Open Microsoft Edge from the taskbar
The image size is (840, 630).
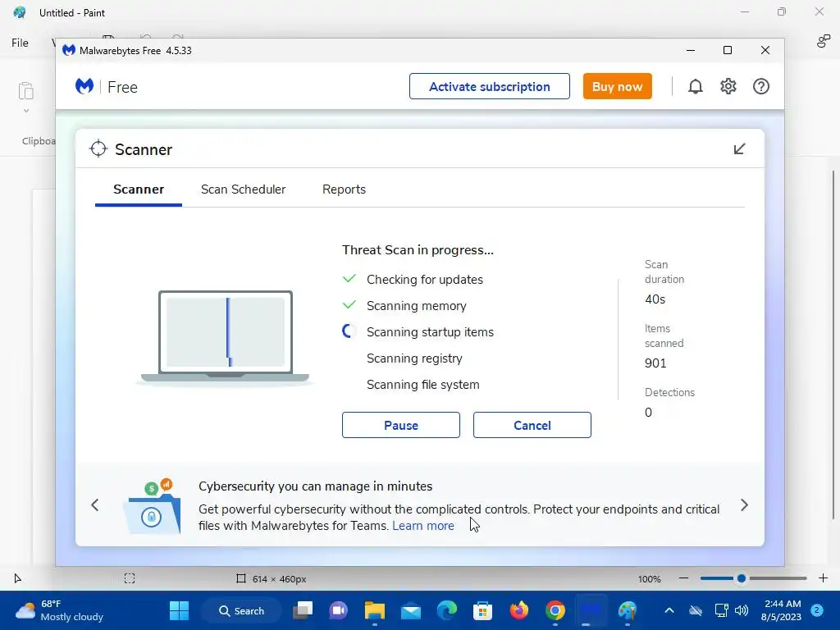(447, 610)
